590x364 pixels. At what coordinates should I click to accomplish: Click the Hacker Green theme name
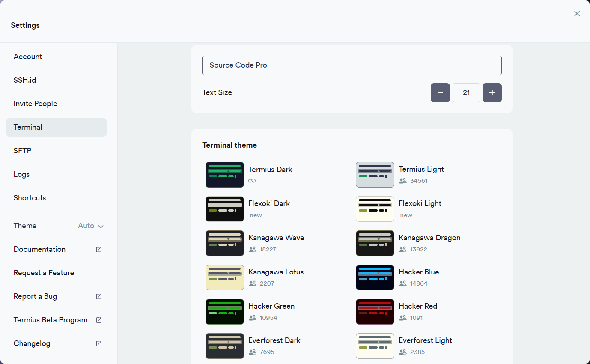[271, 306]
